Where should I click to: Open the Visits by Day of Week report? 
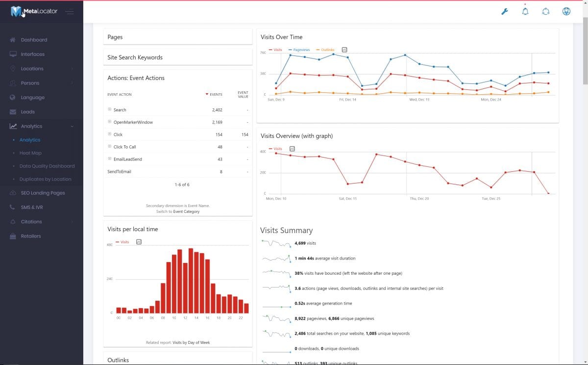point(191,342)
